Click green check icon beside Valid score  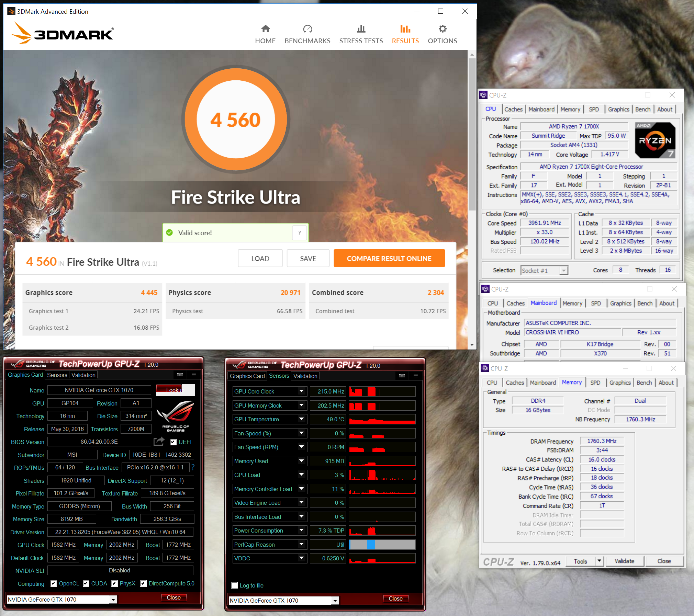click(169, 233)
